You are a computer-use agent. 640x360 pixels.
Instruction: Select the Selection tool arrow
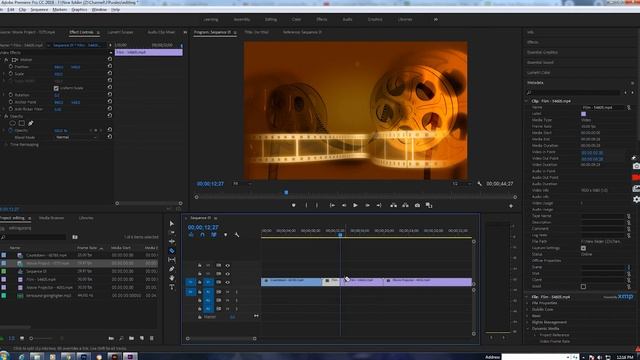coord(171,224)
